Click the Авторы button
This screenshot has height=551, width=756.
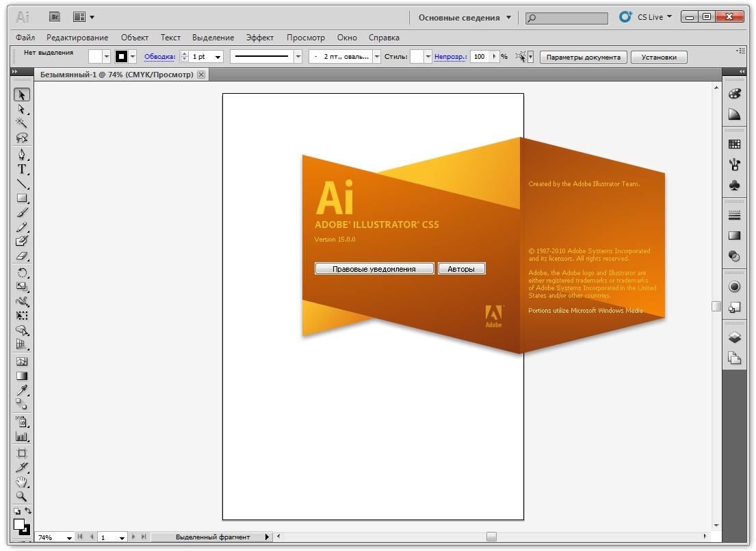coord(461,269)
